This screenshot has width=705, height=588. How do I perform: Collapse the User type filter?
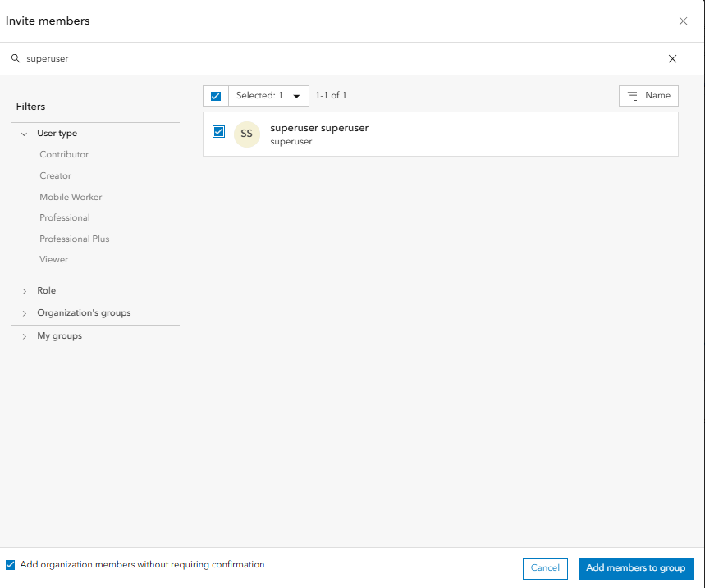(x=25, y=134)
